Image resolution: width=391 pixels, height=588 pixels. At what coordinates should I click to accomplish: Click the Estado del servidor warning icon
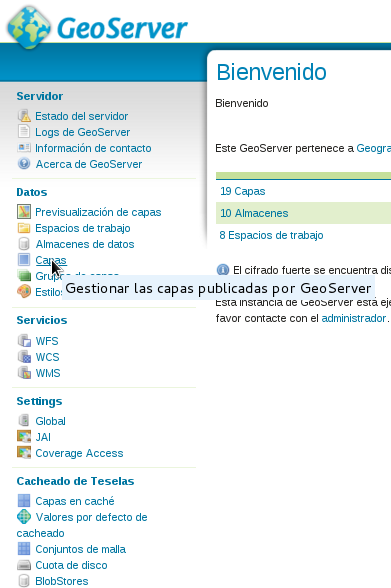[24, 116]
